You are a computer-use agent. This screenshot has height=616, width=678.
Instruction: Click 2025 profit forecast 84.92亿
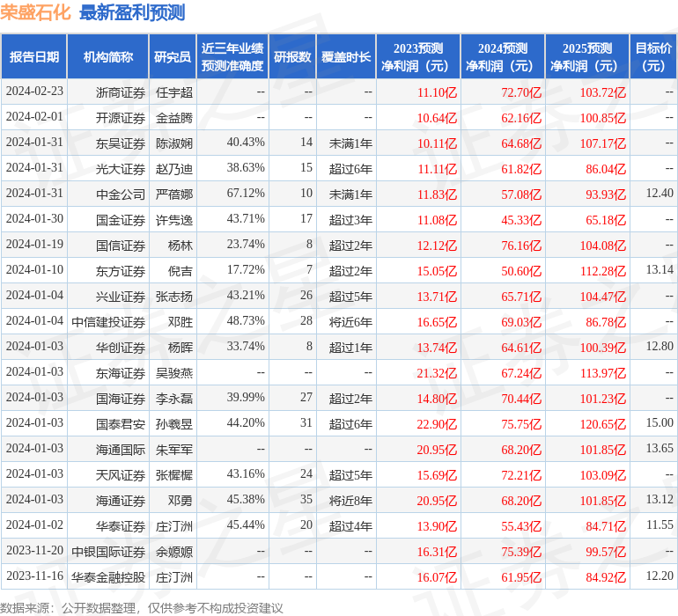[606, 577]
